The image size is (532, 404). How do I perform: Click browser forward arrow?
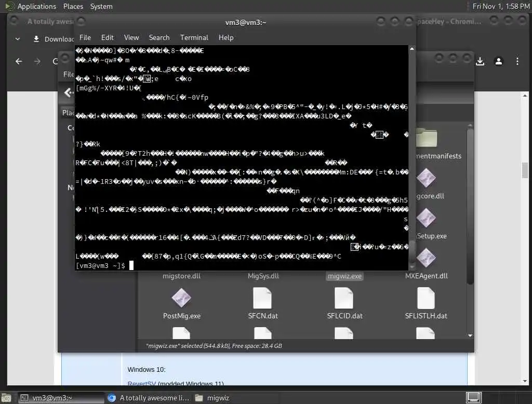pyautogui.click(x=37, y=61)
